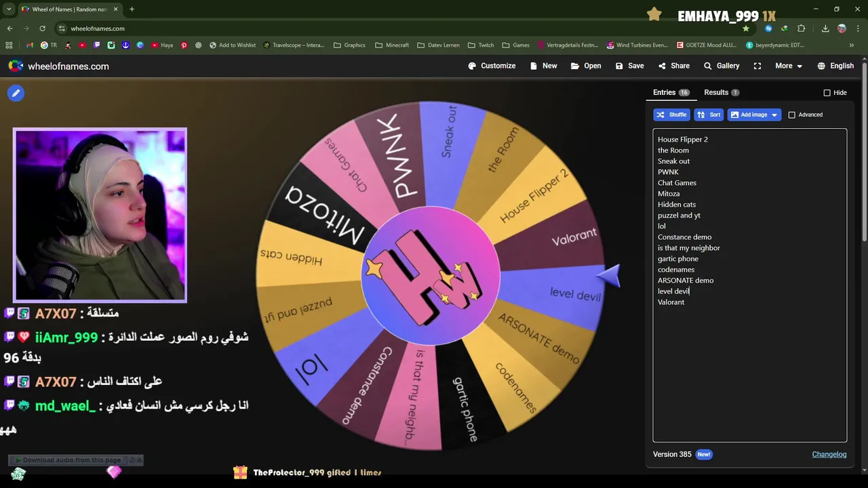The image size is (868, 488).
Task: Open the GOETZE Mood ALU bookmark
Action: [707, 45]
